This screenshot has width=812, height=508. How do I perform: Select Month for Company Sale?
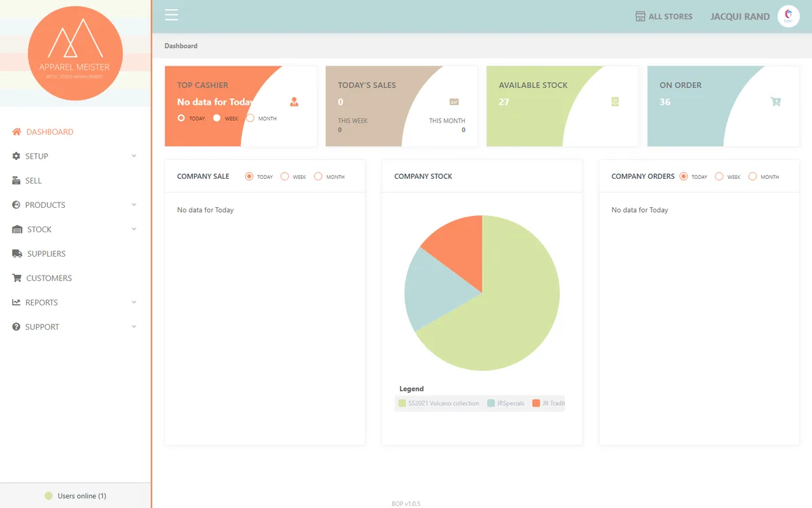coord(318,176)
